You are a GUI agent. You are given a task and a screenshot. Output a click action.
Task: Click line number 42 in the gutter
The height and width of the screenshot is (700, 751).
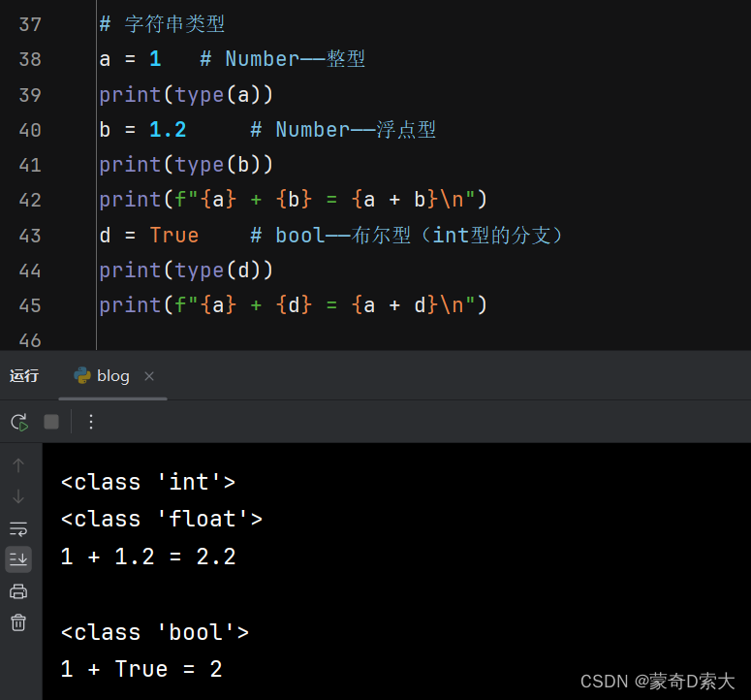pyautogui.click(x=30, y=201)
